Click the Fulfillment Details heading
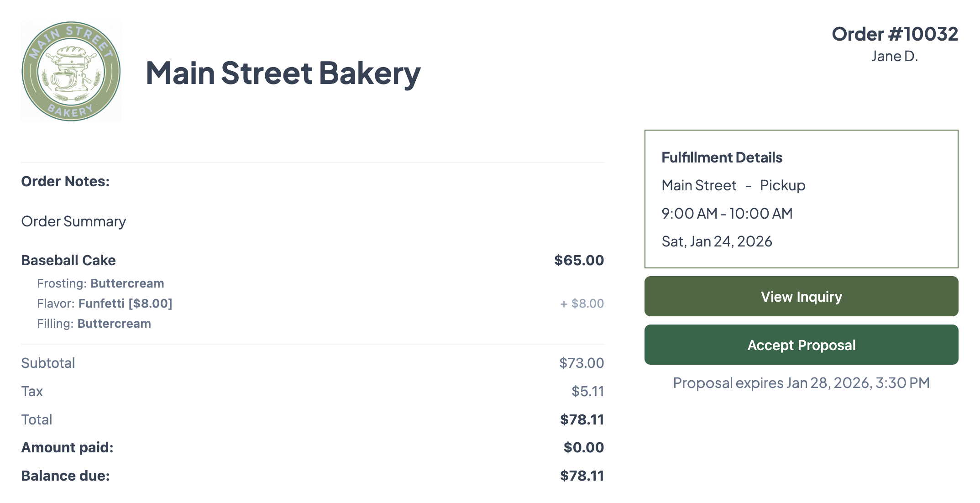980x503 pixels. tap(722, 157)
